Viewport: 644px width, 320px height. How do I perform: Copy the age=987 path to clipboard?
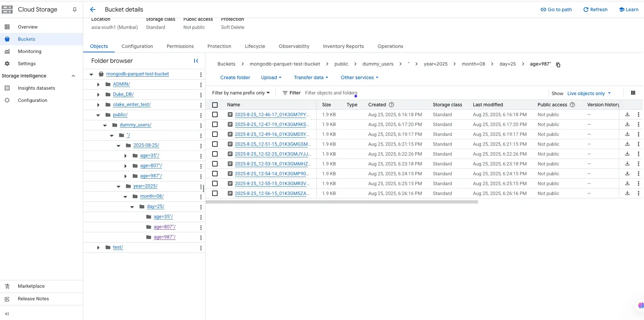click(558, 65)
